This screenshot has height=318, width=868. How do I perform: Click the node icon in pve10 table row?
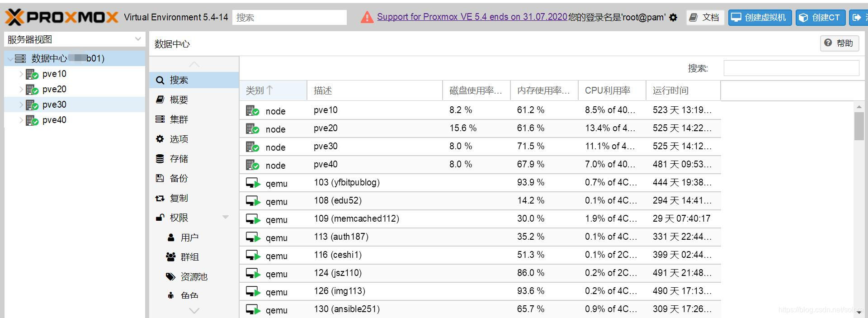coord(252,111)
